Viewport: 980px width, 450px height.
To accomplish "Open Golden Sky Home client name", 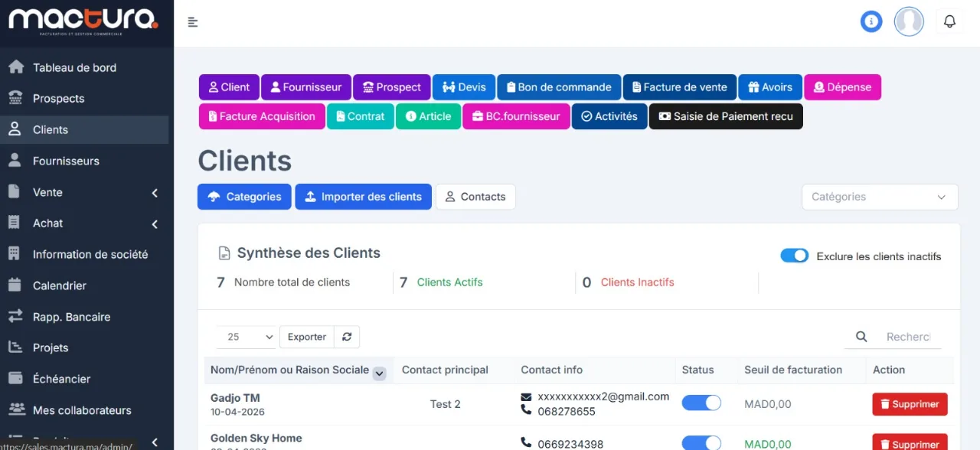I will point(256,438).
